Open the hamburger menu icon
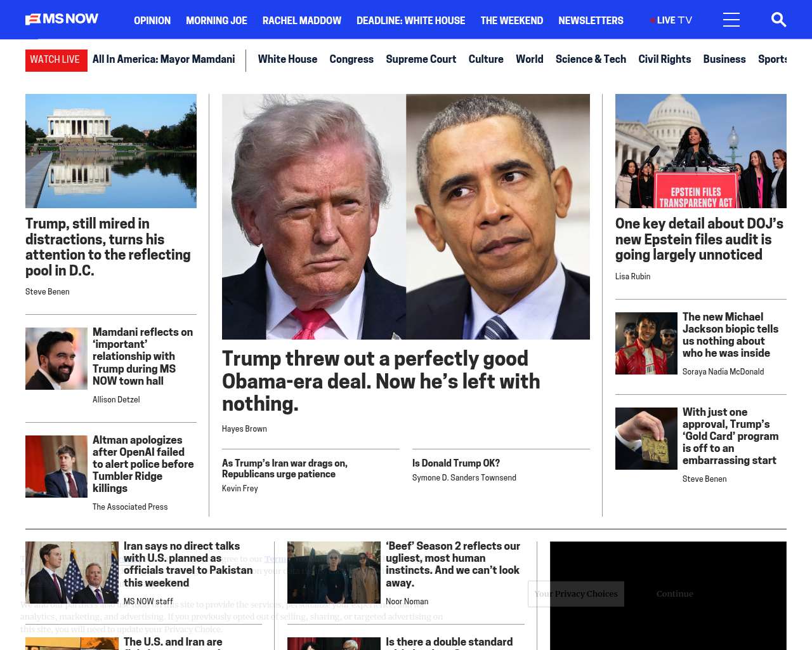This screenshot has height=650, width=812. [x=731, y=20]
